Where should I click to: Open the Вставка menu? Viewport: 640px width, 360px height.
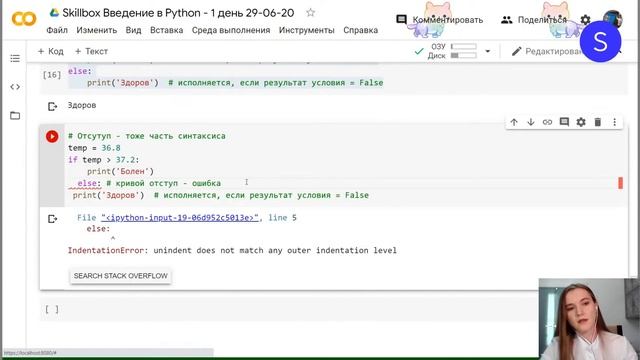[x=167, y=30]
